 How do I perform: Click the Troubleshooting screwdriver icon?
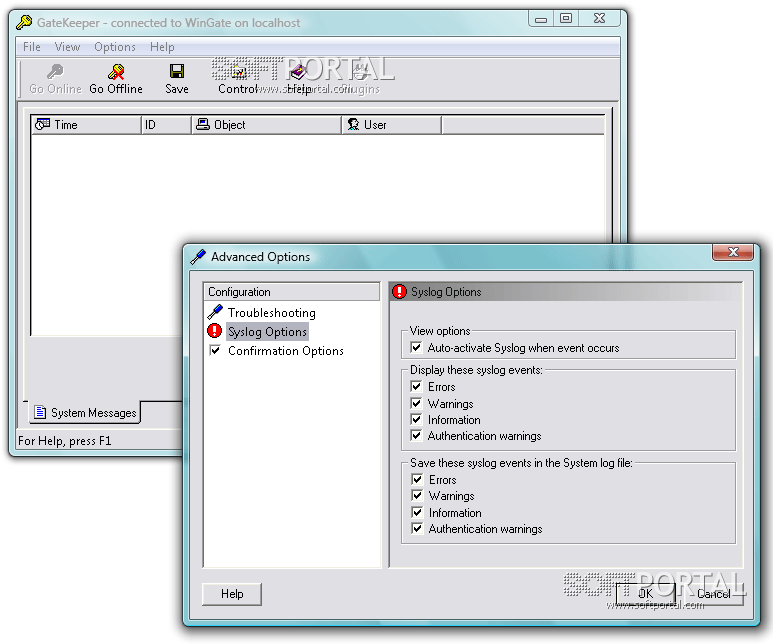tap(215, 312)
